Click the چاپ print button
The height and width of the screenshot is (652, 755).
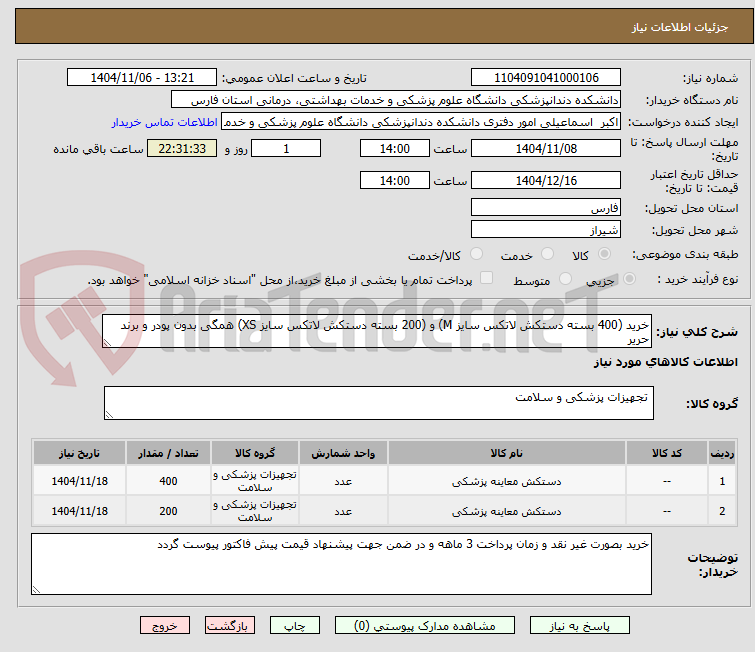295,626
